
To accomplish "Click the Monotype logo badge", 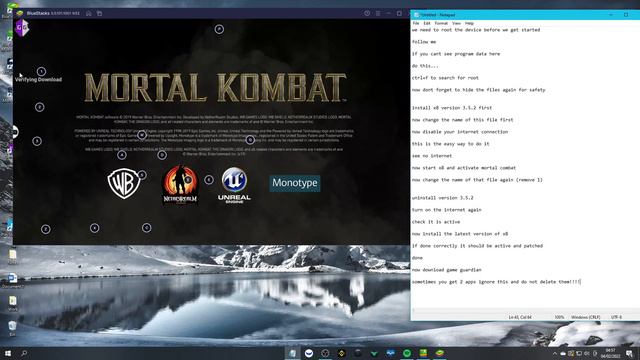I will click(x=295, y=183).
